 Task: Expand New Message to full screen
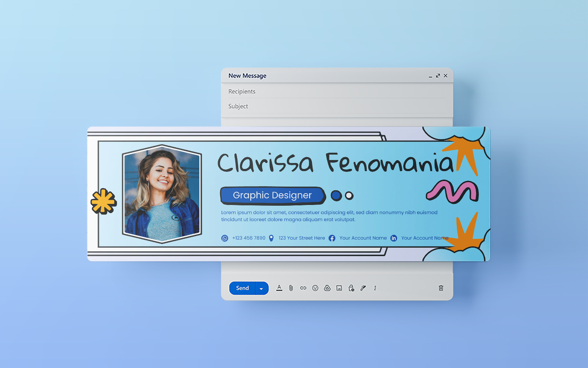click(438, 76)
